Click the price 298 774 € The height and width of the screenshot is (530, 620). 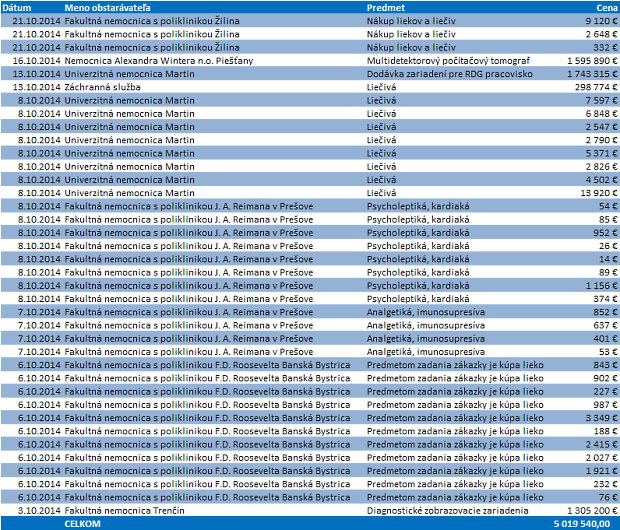[x=596, y=87]
